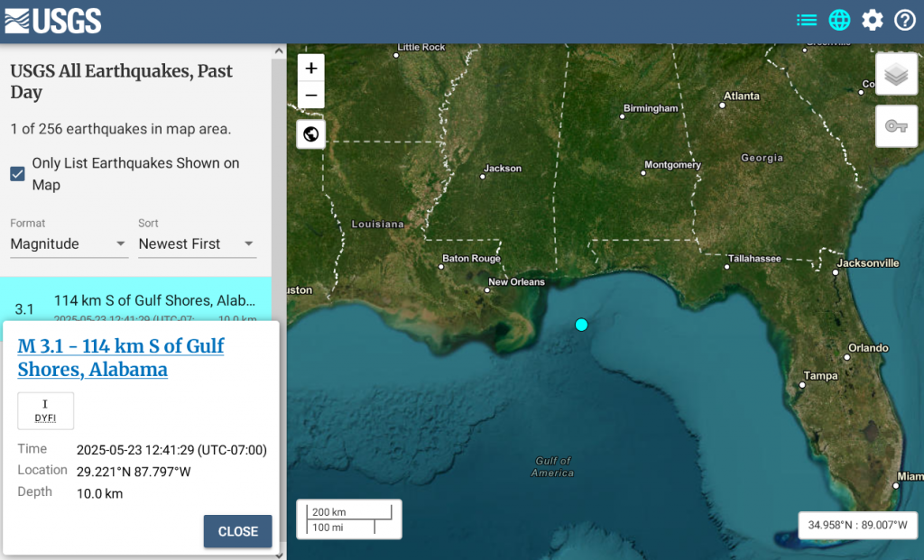This screenshot has height=560, width=924.
Task: Click the map scale bar showing 200 km
Action: 349,519
